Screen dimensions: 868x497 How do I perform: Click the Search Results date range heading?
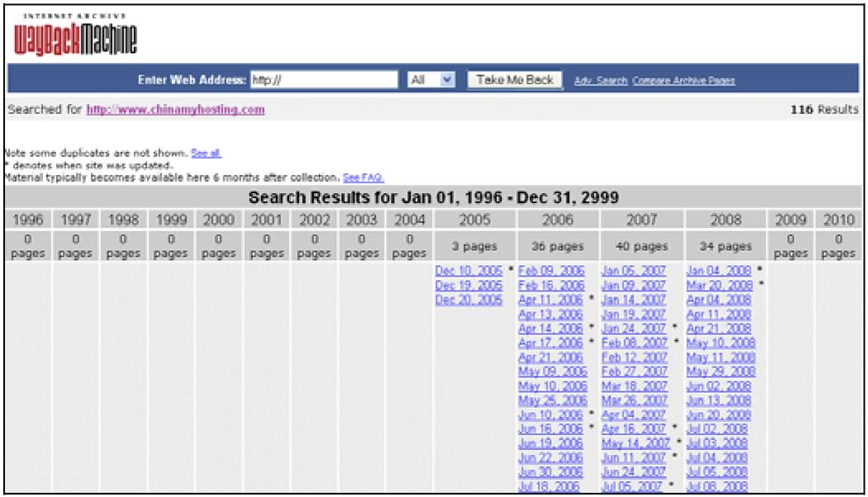click(434, 197)
